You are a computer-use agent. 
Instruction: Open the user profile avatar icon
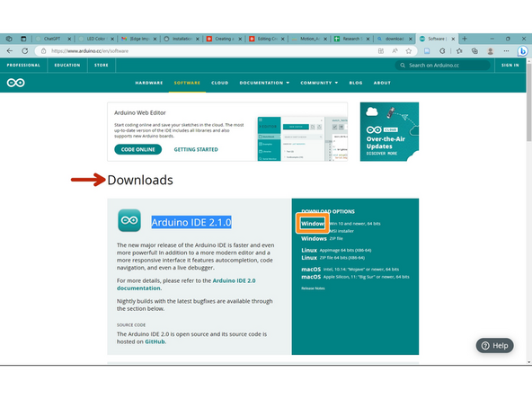point(491,51)
